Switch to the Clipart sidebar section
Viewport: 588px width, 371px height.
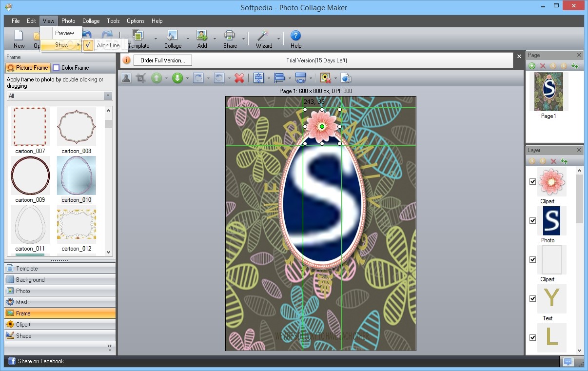pyautogui.click(x=60, y=325)
